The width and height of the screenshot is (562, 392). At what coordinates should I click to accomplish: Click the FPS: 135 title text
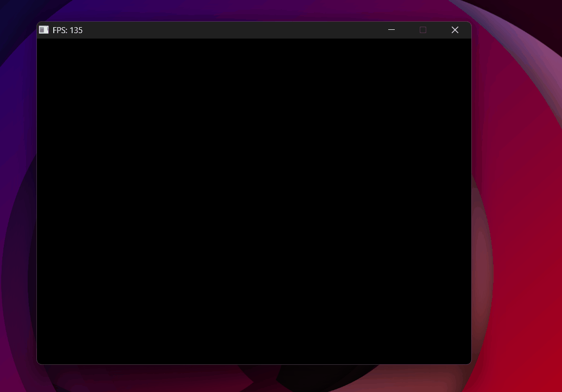[x=67, y=30]
